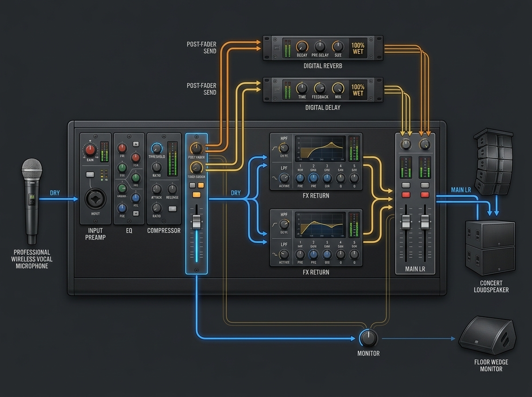Click the INPUT PREAMP label
The width and height of the screenshot is (532, 397).
95,234
